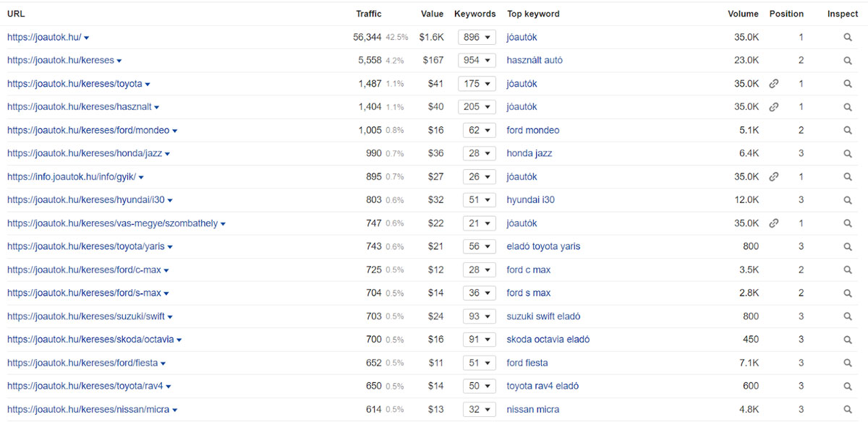Open top keyword 'használt autó'
This screenshot has width=868, height=422.
click(535, 61)
